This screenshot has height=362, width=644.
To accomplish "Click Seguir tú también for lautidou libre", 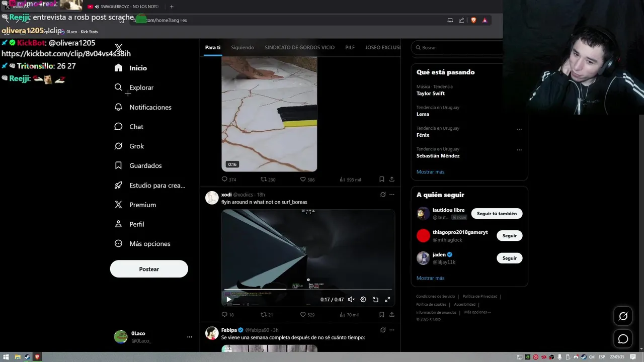I will point(497,214).
